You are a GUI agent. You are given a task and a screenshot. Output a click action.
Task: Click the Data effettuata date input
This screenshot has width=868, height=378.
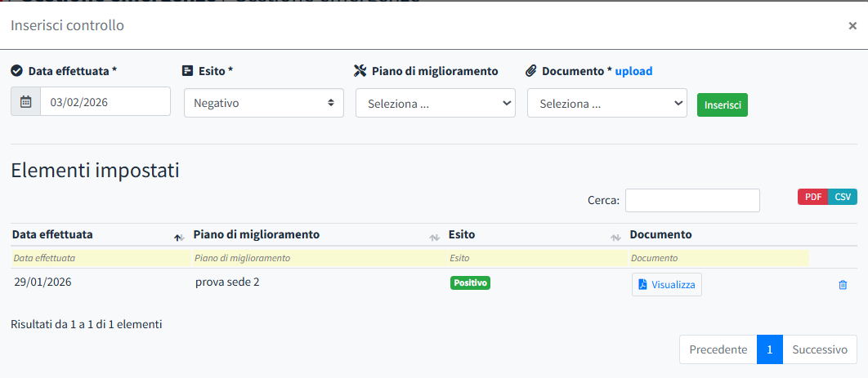click(105, 102)
